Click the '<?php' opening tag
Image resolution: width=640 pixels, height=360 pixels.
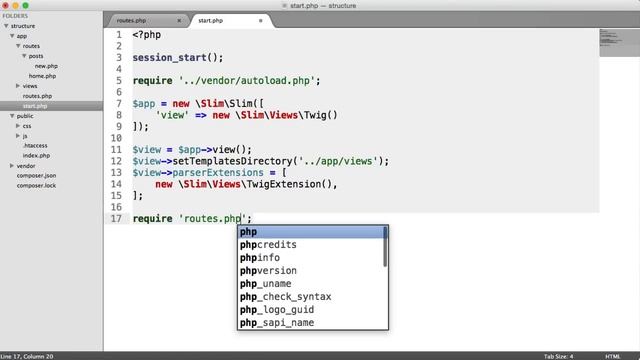pos(147,35)
